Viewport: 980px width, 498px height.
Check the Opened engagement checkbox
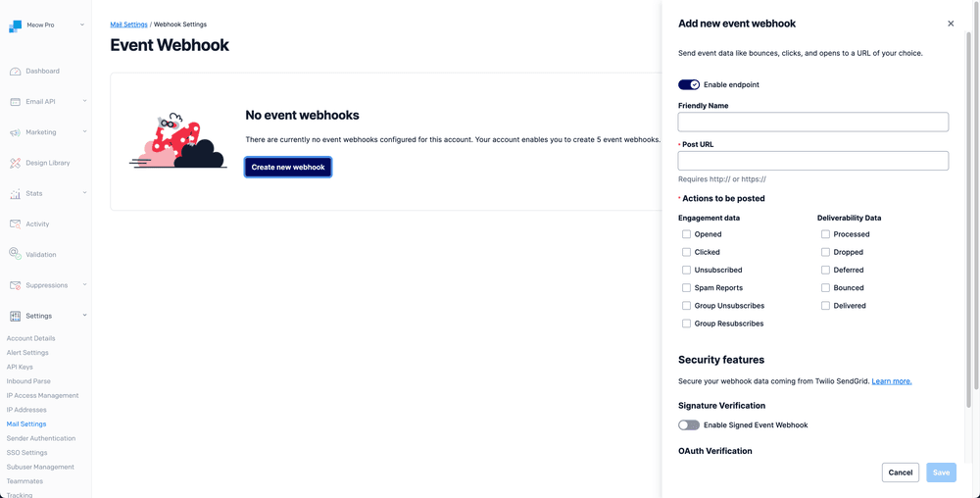(x=686, y=234)
